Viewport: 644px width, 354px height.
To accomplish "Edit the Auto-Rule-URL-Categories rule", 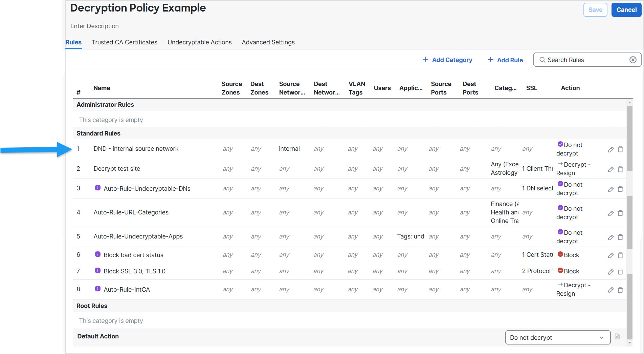I will coord(611,213).
